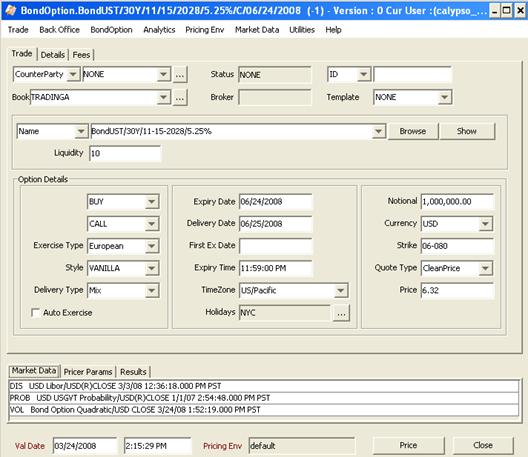The image size is (528, 457).
Task: Switch to the Pricer Params tab
Action: 88,372
